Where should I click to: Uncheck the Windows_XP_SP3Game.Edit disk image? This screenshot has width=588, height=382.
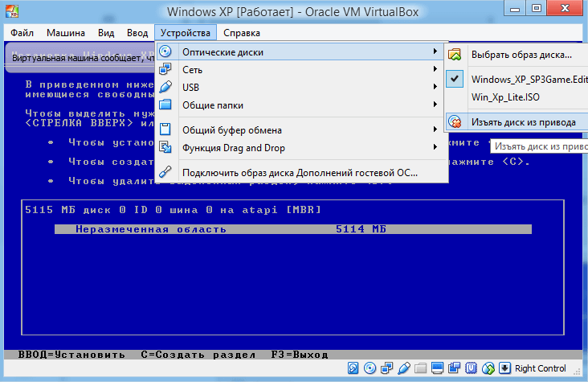tap(455, 79)
